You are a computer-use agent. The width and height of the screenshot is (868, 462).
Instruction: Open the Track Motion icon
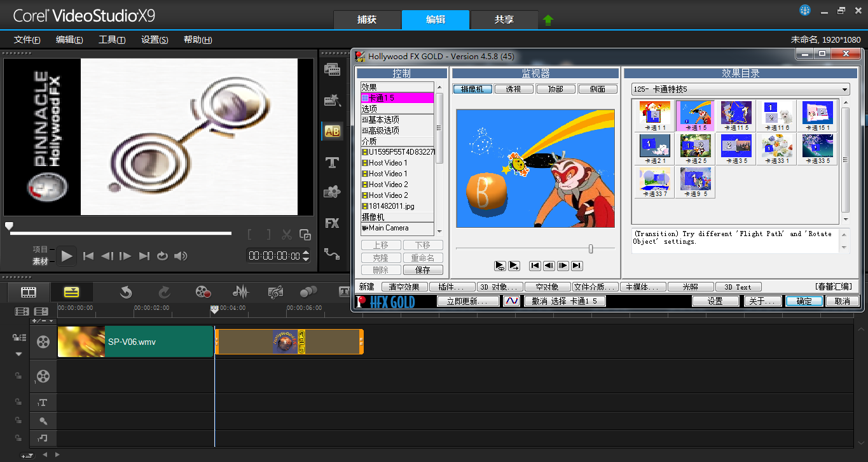[x=308, y=291]
